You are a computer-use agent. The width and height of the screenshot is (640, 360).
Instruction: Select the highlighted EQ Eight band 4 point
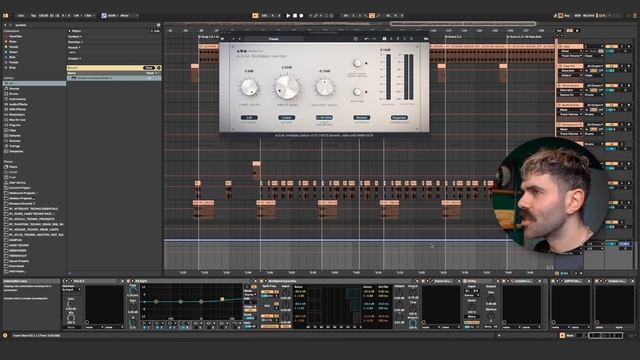point(222,299)
